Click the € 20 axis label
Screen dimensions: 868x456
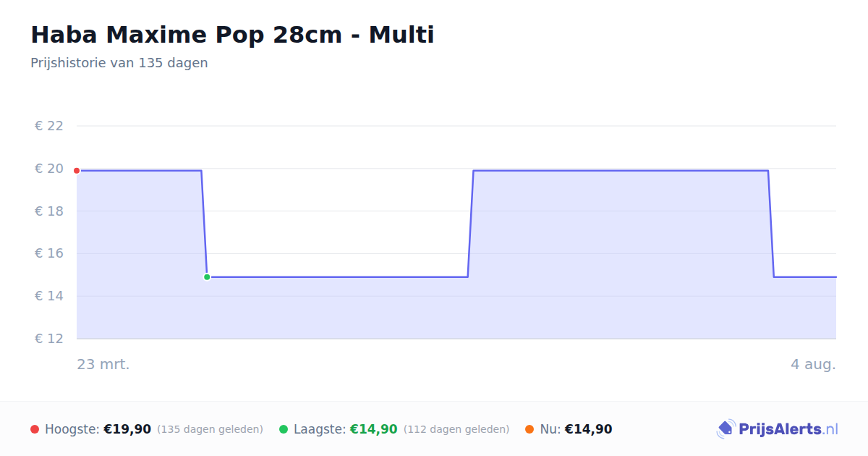click(x=49, y=169)
